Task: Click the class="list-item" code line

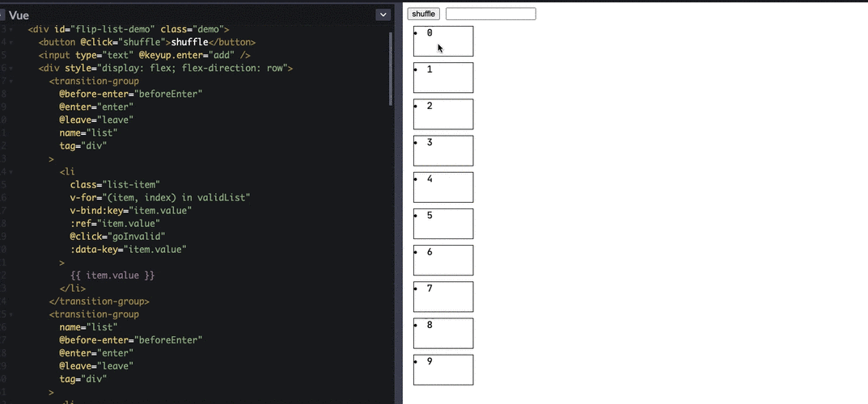Action: [x=115, y=184]
